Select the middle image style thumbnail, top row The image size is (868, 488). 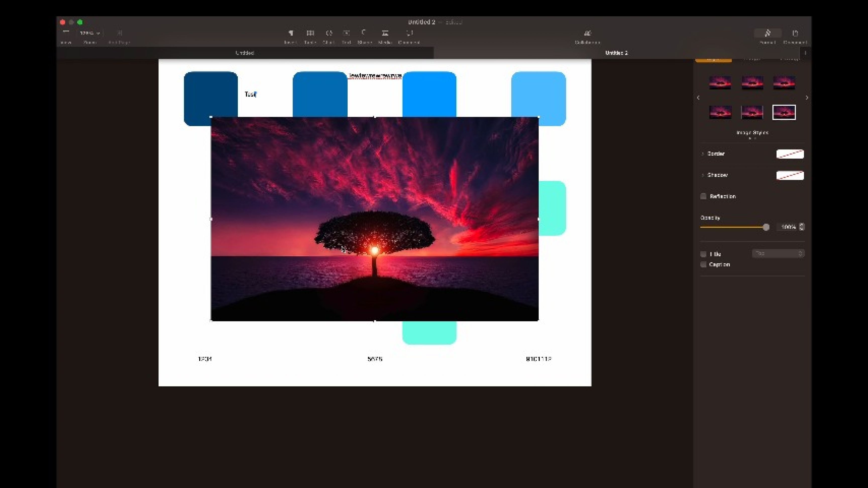pos(752,83)
